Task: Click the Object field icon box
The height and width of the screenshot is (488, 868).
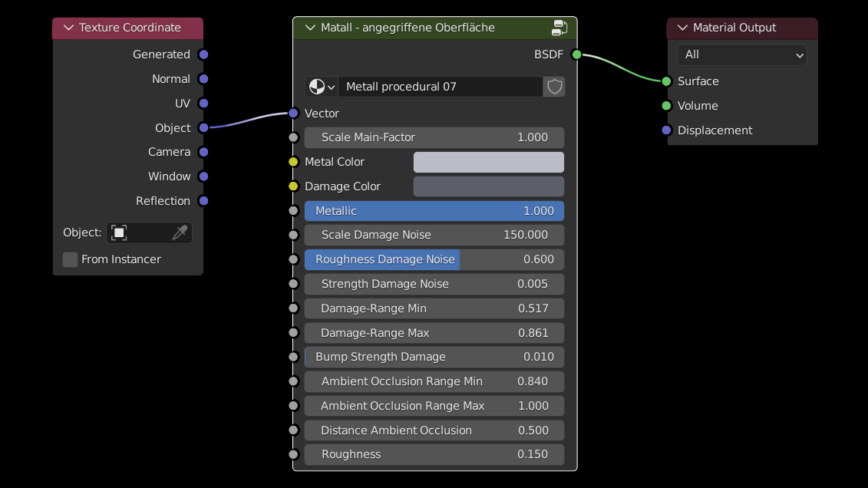Action: (119, 232)
